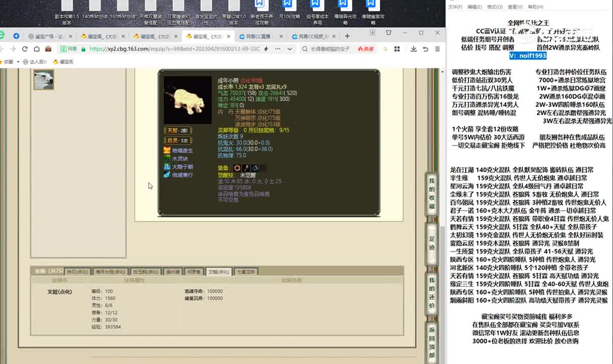Open the 格式(O) menu in text editor
This screenshot has width=613, height=364.
[495, 7]
